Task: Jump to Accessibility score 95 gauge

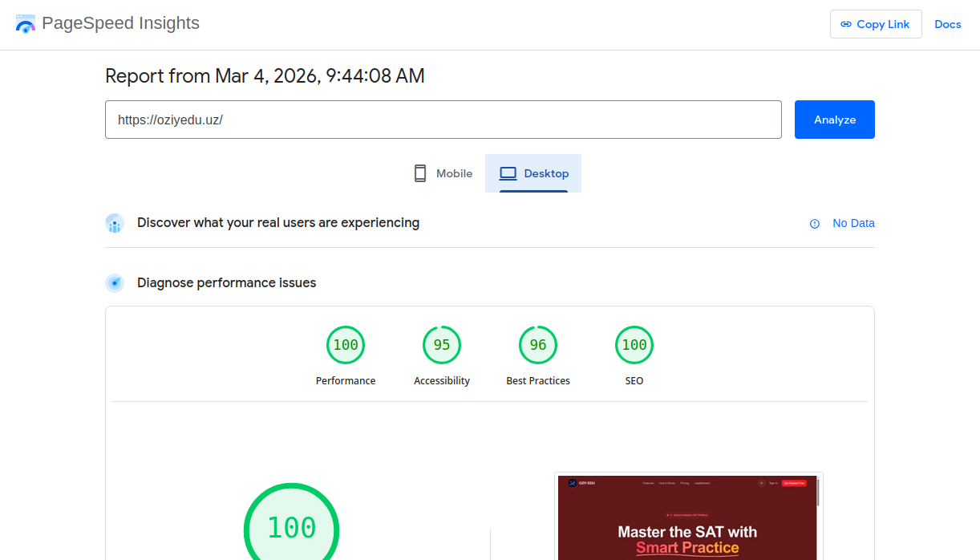Action: click(x=442, y=345)
